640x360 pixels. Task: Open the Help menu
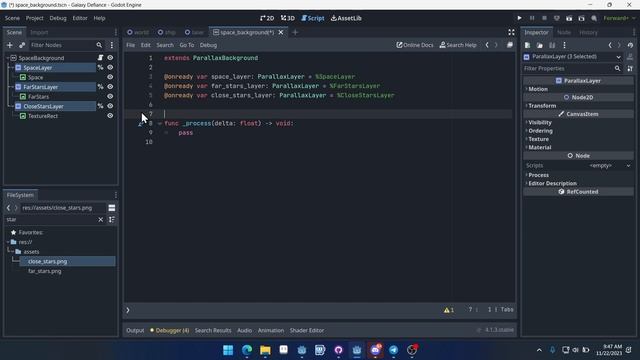click(99, 18)
